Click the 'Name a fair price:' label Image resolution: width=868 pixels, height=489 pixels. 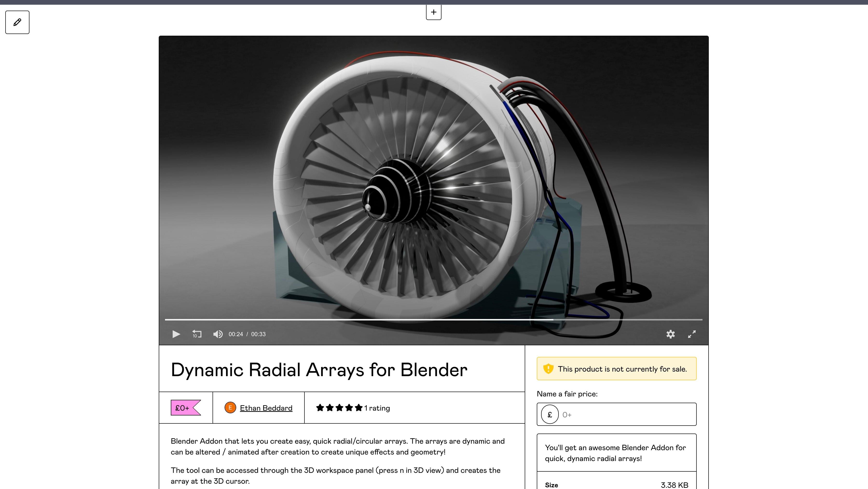click(x=567, y=394)
